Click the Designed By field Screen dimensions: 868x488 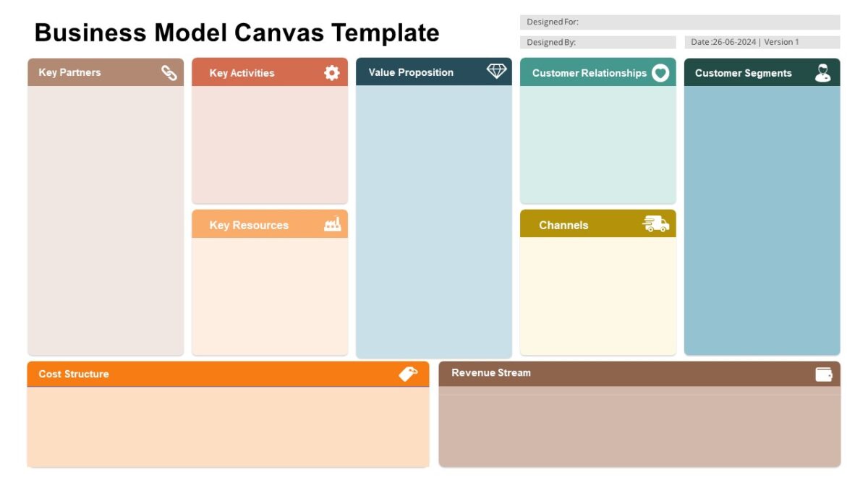597,42
